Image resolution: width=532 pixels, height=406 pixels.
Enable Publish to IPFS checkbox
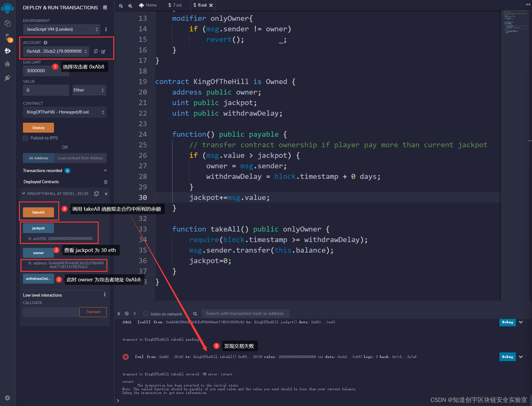[25, 138]
